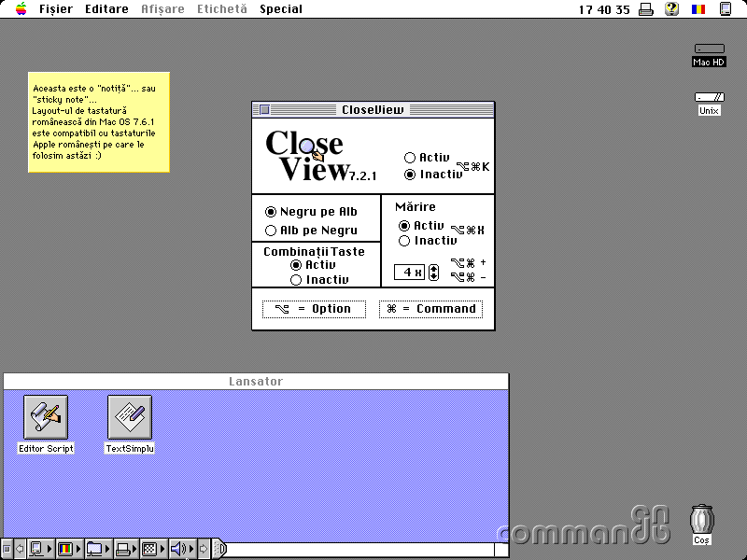Screen dimensions: 747x560
Task: Open the Romanian flag keyboard menu
Action: click(698, 8)
